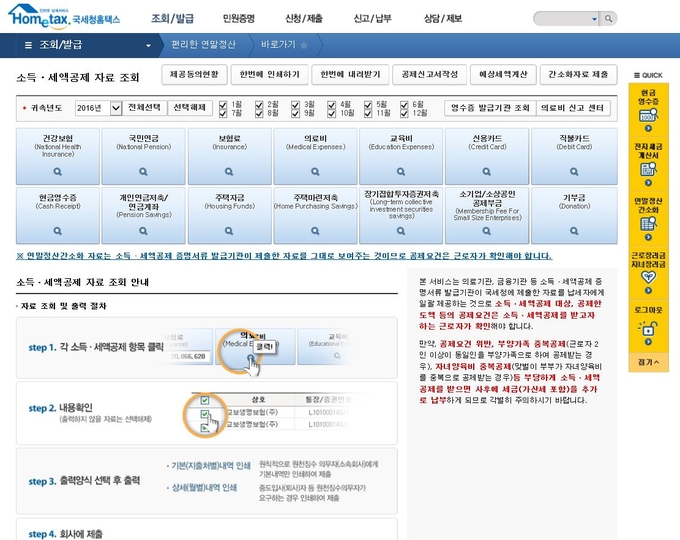This screenshot has height=540, width=680.
Task: Click the 전체선택 button
Action: tap(145, 107)
